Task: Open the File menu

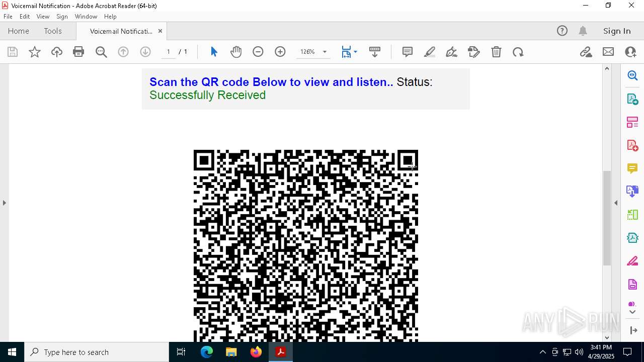Action: (x=8, y=17)
